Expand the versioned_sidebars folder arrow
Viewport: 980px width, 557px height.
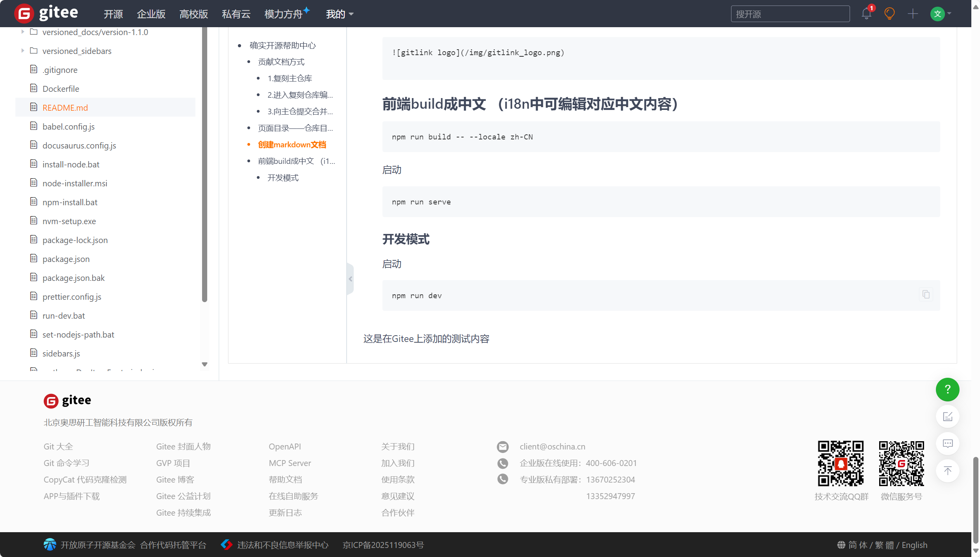(22, 50)
